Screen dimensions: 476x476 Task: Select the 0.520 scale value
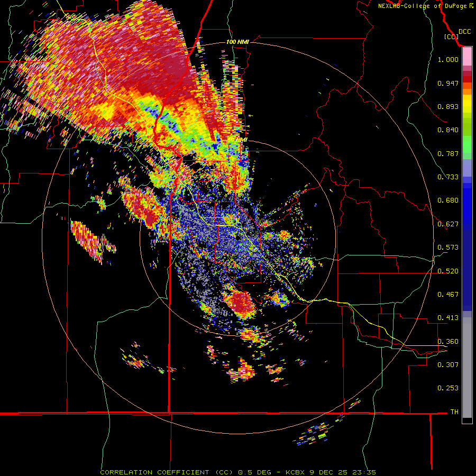click(448, 271)
